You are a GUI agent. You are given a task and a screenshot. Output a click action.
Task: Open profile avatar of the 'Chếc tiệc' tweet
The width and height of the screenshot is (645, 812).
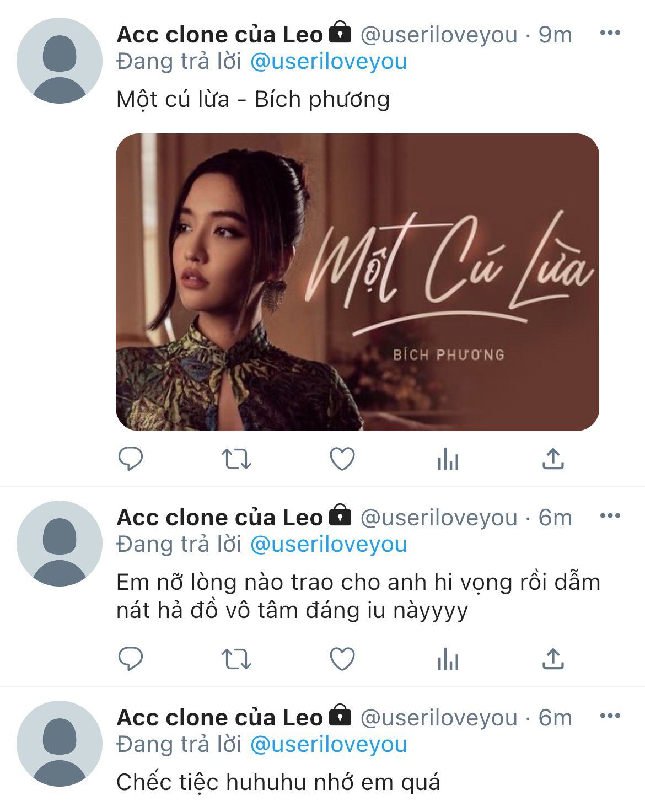click(x=60, y=744)
